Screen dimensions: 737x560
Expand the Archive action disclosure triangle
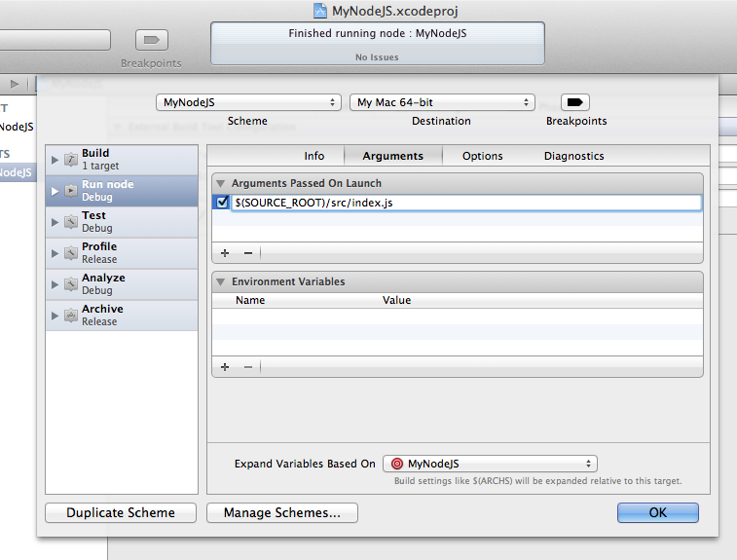(x=55, y=316)
